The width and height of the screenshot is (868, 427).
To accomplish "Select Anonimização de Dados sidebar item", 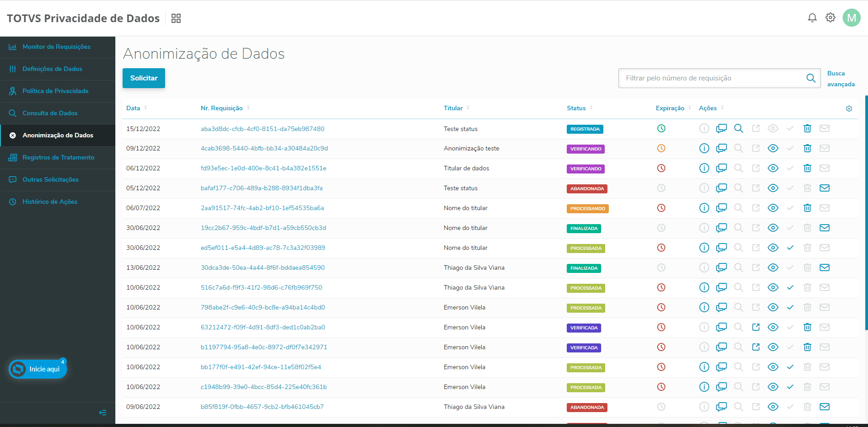I will click(x=57, y=136).
